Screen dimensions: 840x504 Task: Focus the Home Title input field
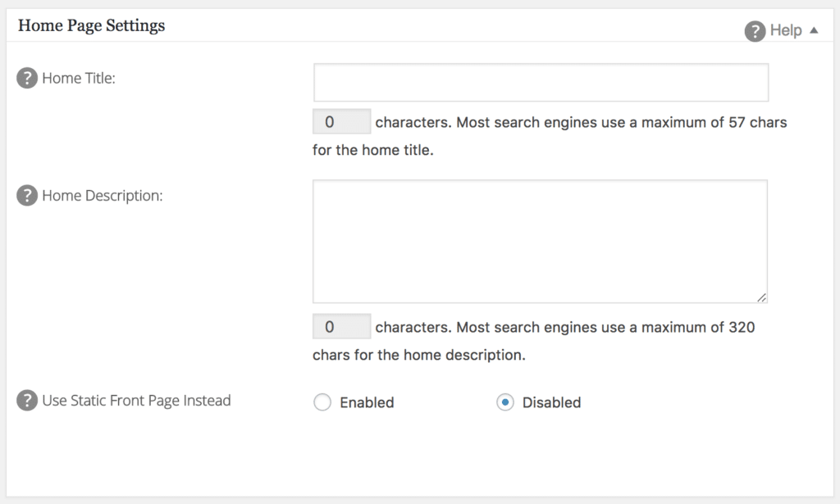tap(541, 83)
